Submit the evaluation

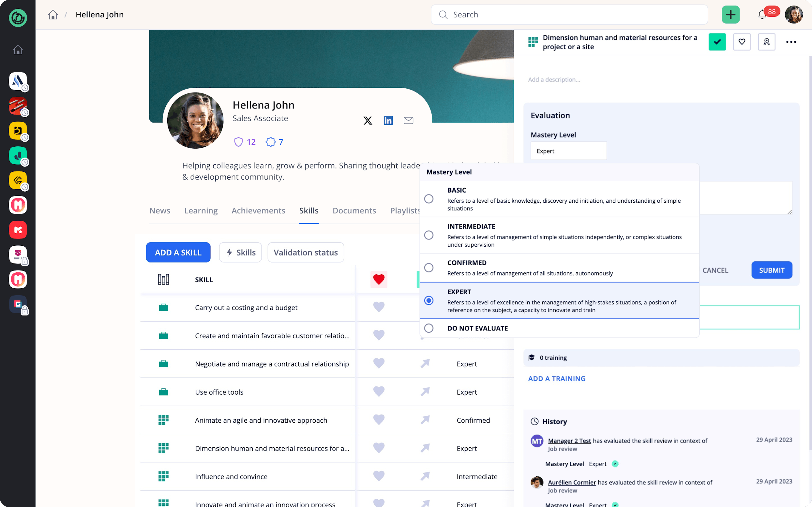pos(772,270)
